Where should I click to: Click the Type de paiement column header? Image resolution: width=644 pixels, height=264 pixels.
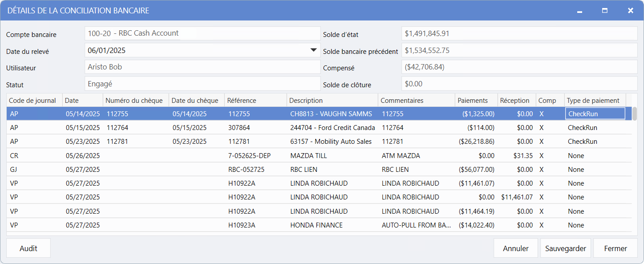[x=593, y=101]
